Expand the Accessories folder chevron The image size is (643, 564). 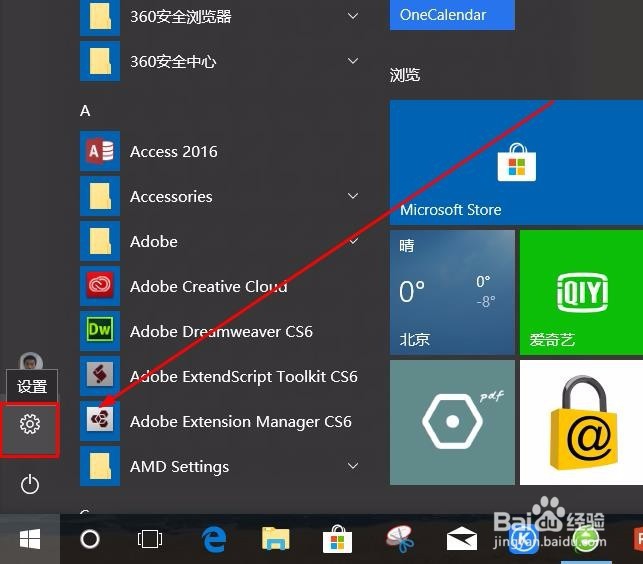click(x=353, y=196)
